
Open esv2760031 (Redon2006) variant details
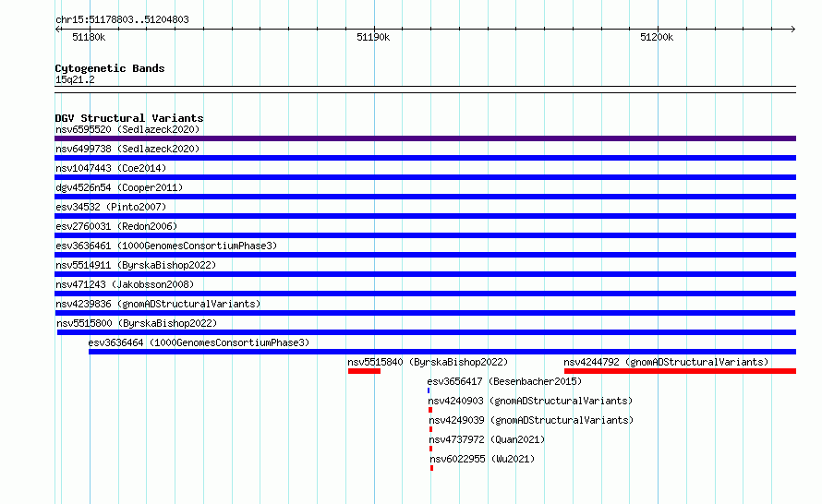click(116, 226)
